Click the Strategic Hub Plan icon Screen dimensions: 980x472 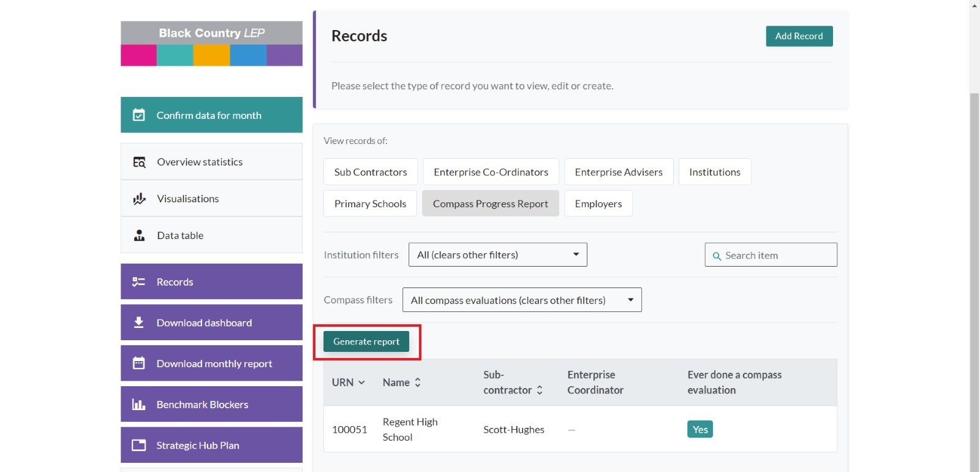pos(139,445)
